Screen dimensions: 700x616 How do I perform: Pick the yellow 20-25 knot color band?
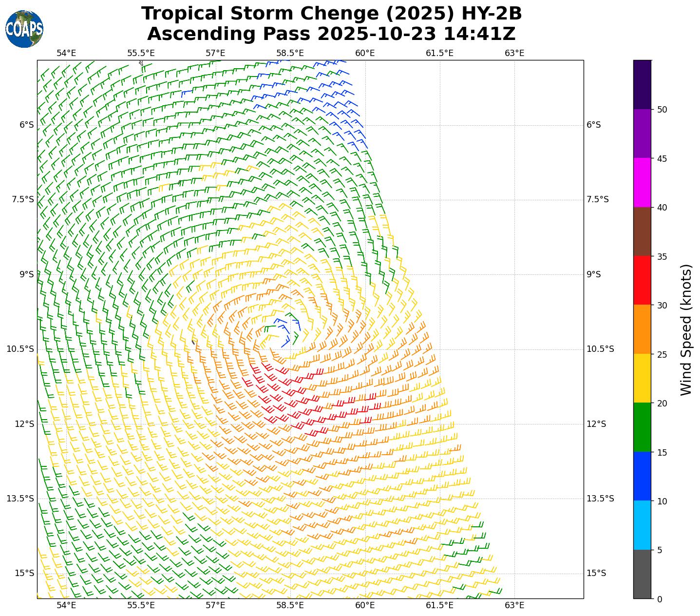coord(642,378)
